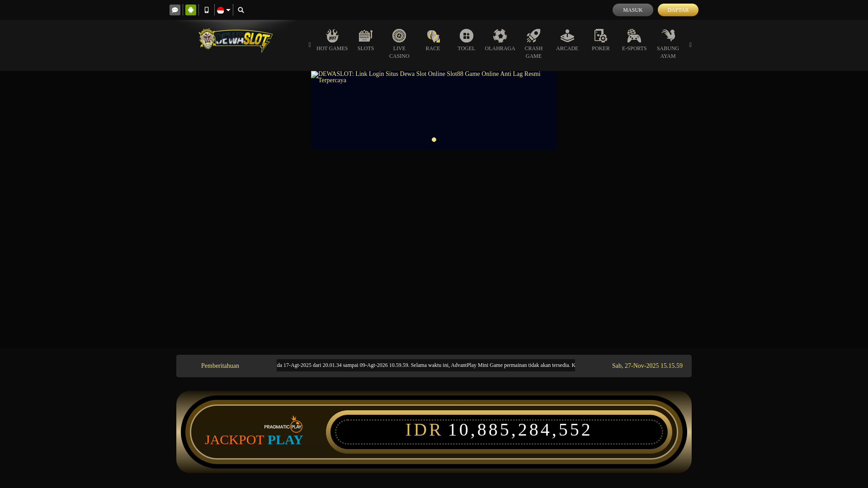This screenshot has height=488, width=868.
Task: Click the date Sab, 27-Nov-2025 15.15.59
Action: click(x=647, y=366)
